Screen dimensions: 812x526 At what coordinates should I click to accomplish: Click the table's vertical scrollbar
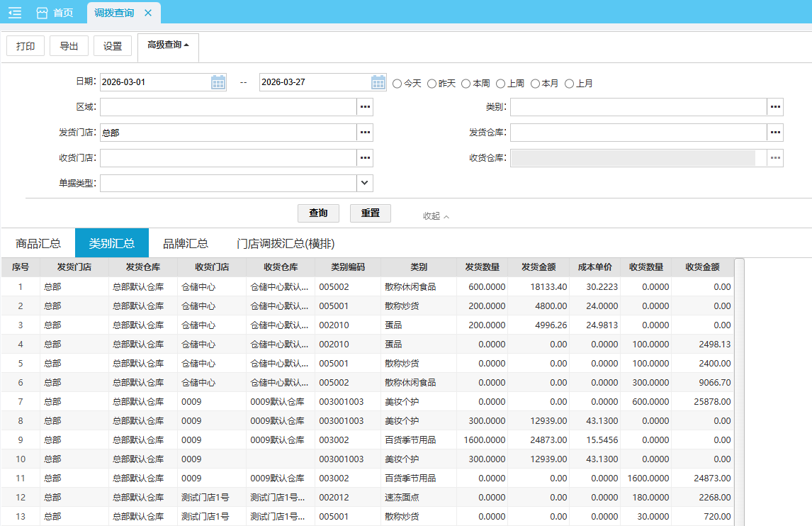(x=739, y=390)
